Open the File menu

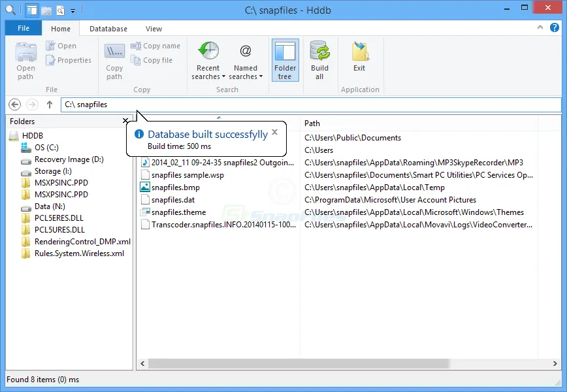(x=24, y=28)
